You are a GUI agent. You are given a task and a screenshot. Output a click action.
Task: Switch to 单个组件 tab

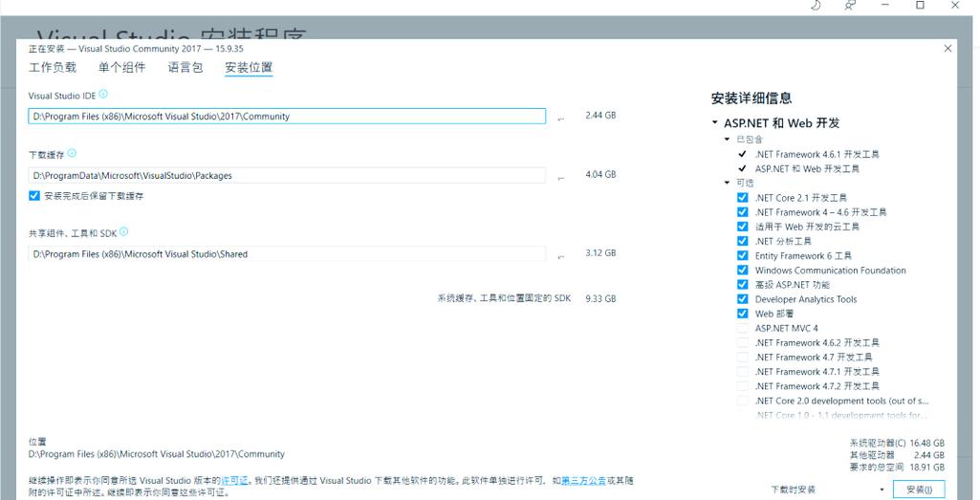[x=121, y=68]
